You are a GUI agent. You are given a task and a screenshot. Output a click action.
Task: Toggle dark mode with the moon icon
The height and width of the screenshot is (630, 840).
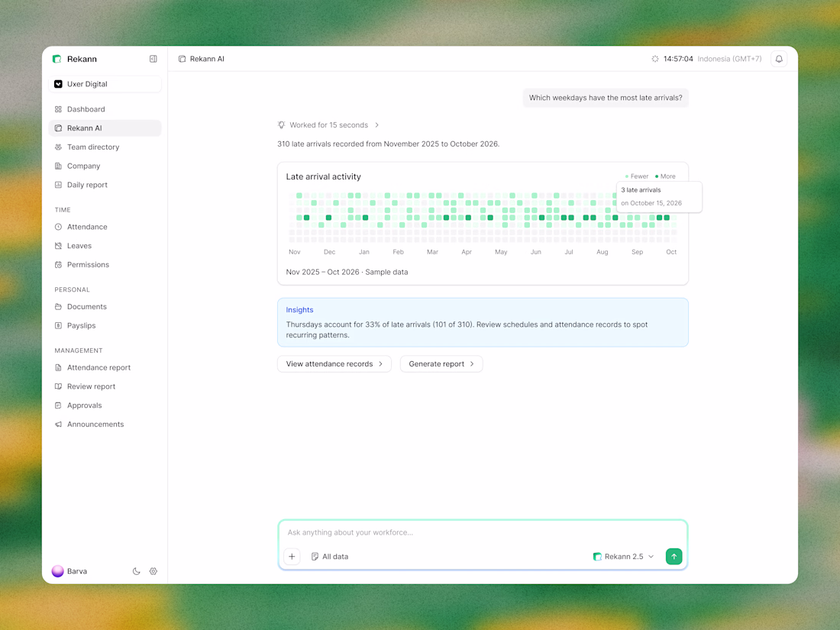pyautogui.click(x=136, y=571)
